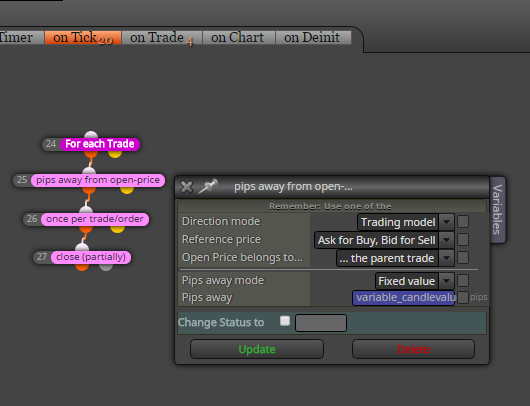Click the panel title pips away from open-
This screenshot has height=406, width=530.
(x=293, y=186)
